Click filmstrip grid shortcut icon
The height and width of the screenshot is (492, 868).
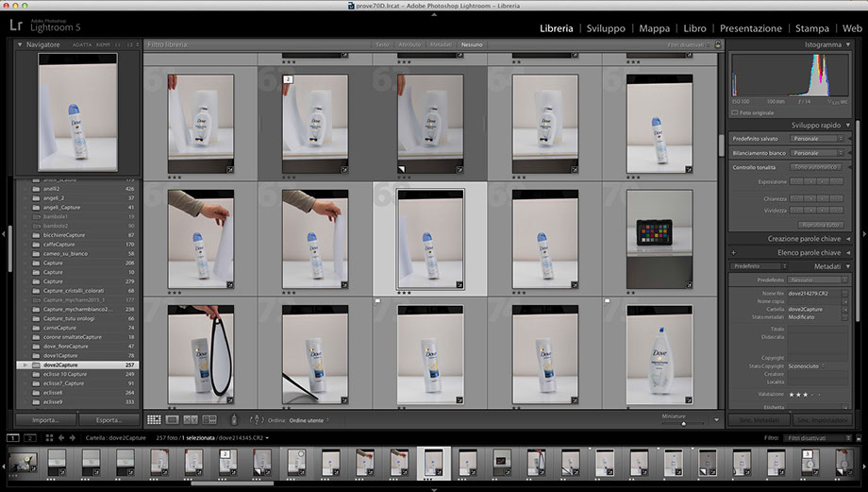[x=49, y=438]
